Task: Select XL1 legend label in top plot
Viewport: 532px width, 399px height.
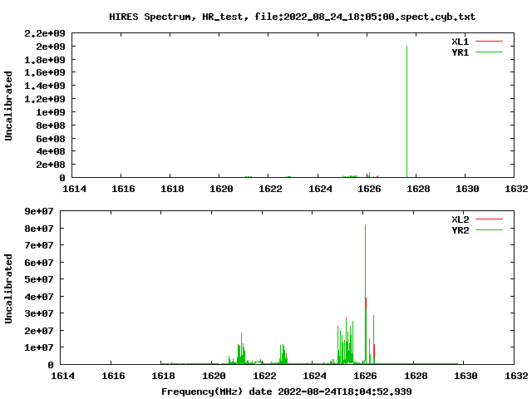Action: (x=460, y=42)
